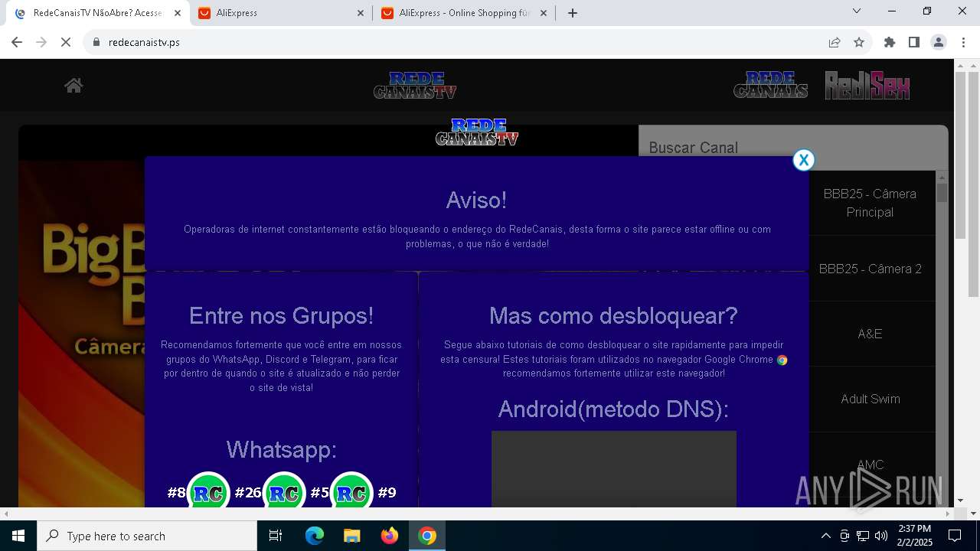Image resolution: width=980 pixels, height=551 pixels.
Task: Click the Windows taskbar search box
Action: pyautogui.click(x=147, y=536)
